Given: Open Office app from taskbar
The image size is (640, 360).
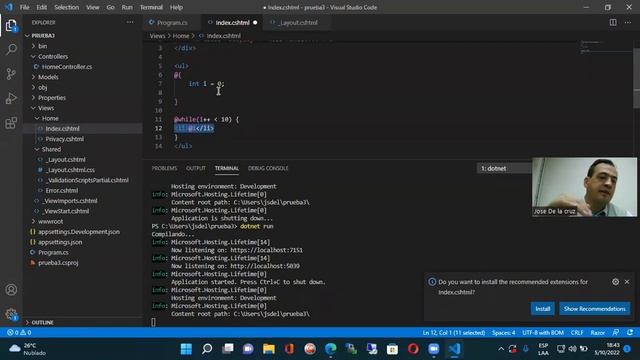Looking at the screenshot, I should (x=289, y=349).
